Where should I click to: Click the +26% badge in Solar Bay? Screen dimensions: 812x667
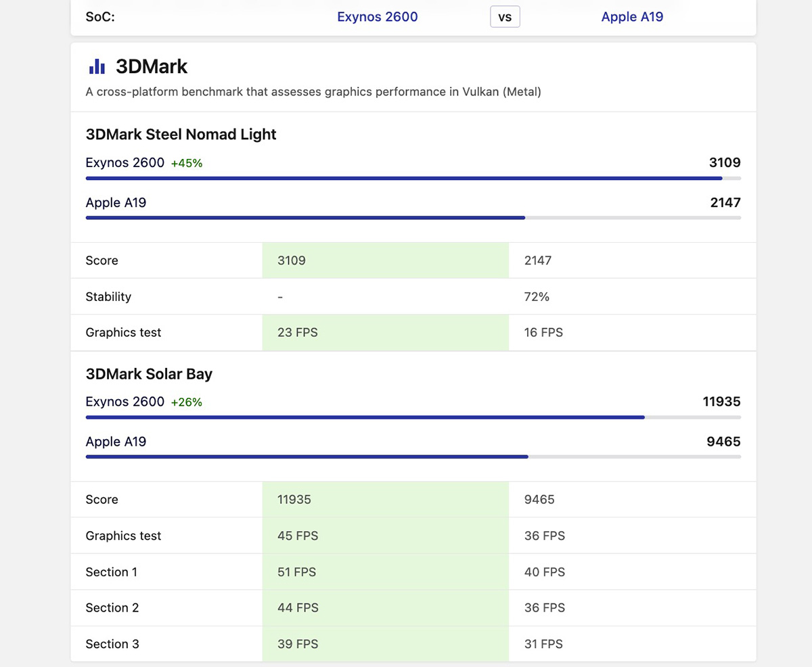(187, 402)
